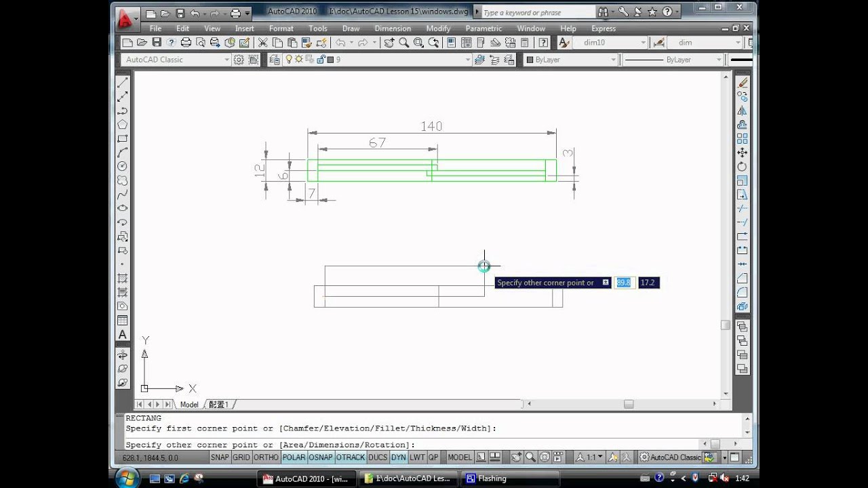868x488 pixels.
Task: Toggle POLAR tracking in status bar
Action: pos(294,457)
